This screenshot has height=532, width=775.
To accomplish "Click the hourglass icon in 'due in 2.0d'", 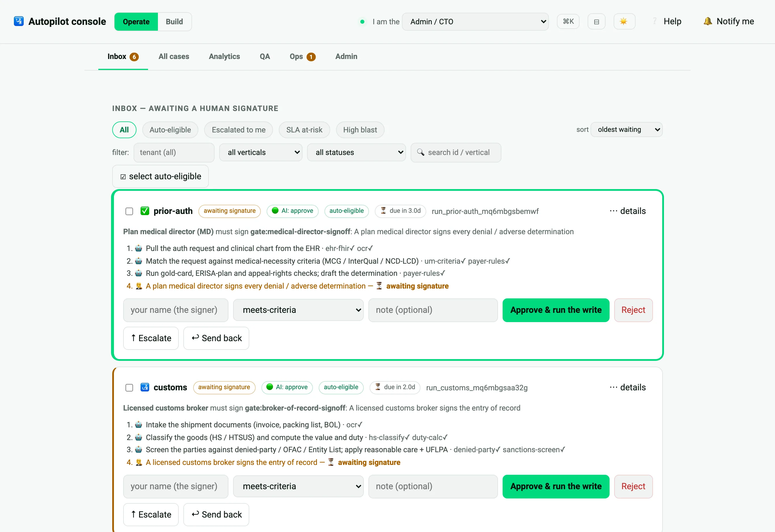I will 377,387.
